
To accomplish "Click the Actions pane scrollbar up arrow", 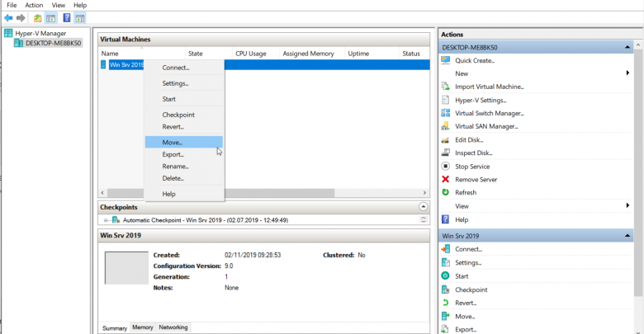I will click(x=638, y=45).
